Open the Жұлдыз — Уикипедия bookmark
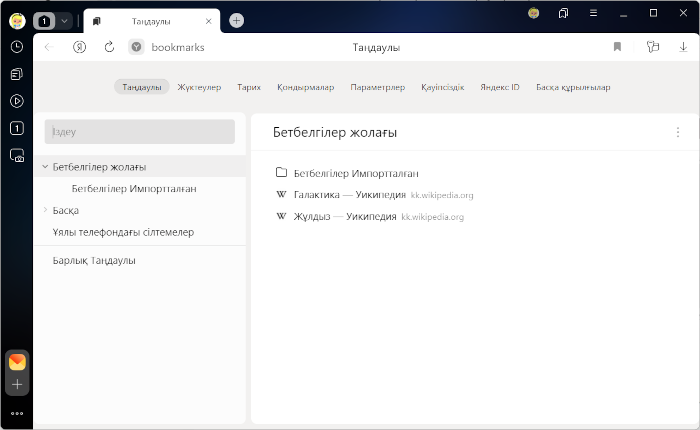 click(x=345, y=217)
